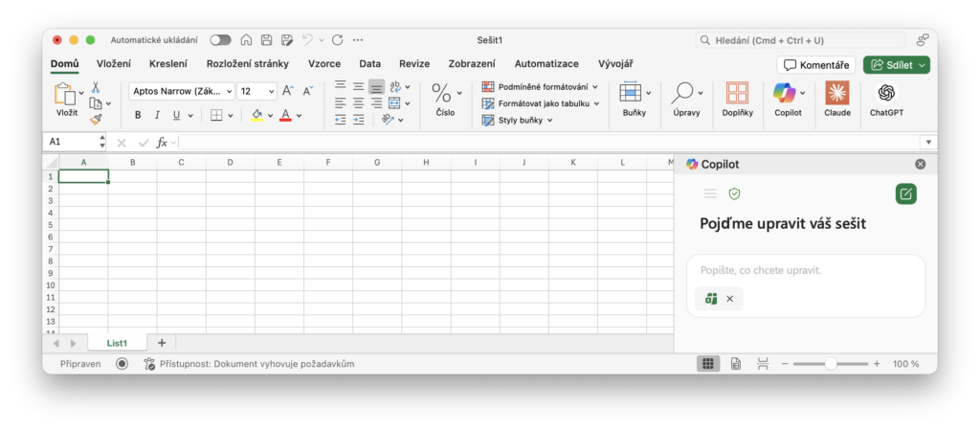
Task: Toggle the Automatické ukládání autosave switch
Action: pos(221,40)
